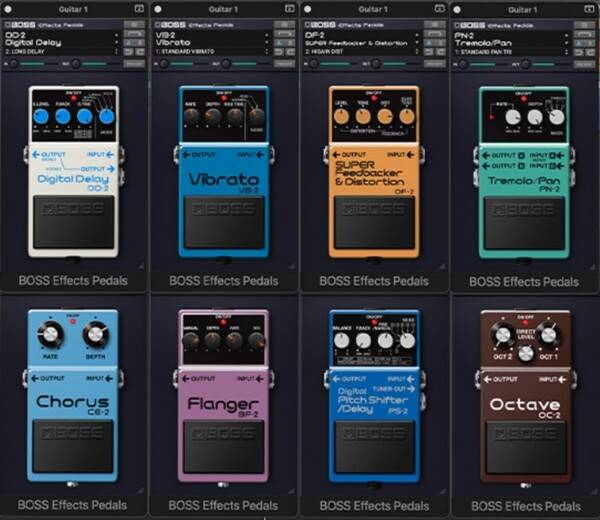
Task: Toggle power button on DF-2 Distortion window
Action: tap(307, 9)
